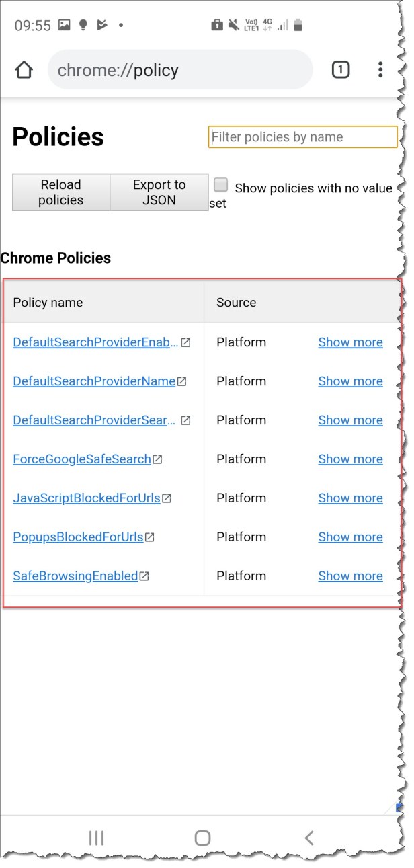Image resolution: width=414 pixels, height=868 pixels.
Task: Enable Show policies with no value set
Action: [x=221, y=184]
